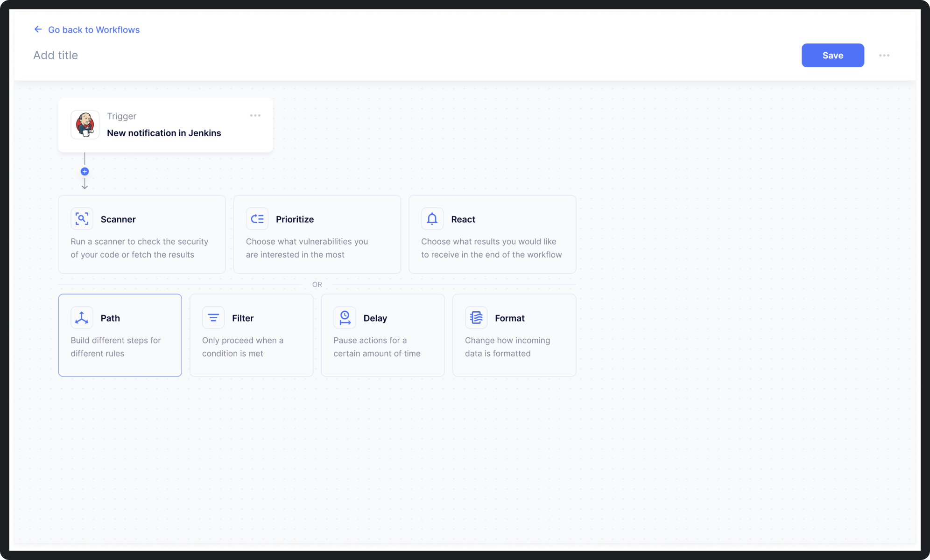Image resolution: width=930 pixels, height=560 pixels.
Task: Go back to Workflows link
Action: tap(94, 30)
